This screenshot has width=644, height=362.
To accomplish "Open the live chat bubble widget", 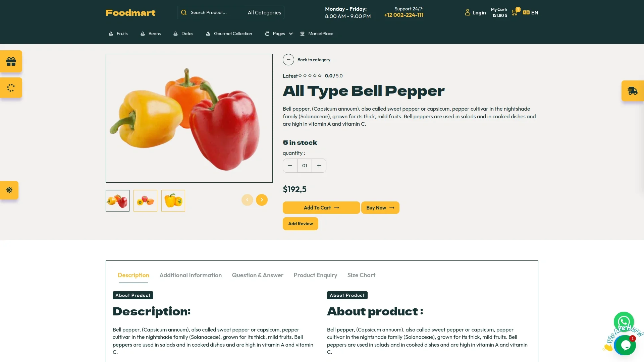I will click(x=626, y=345).
